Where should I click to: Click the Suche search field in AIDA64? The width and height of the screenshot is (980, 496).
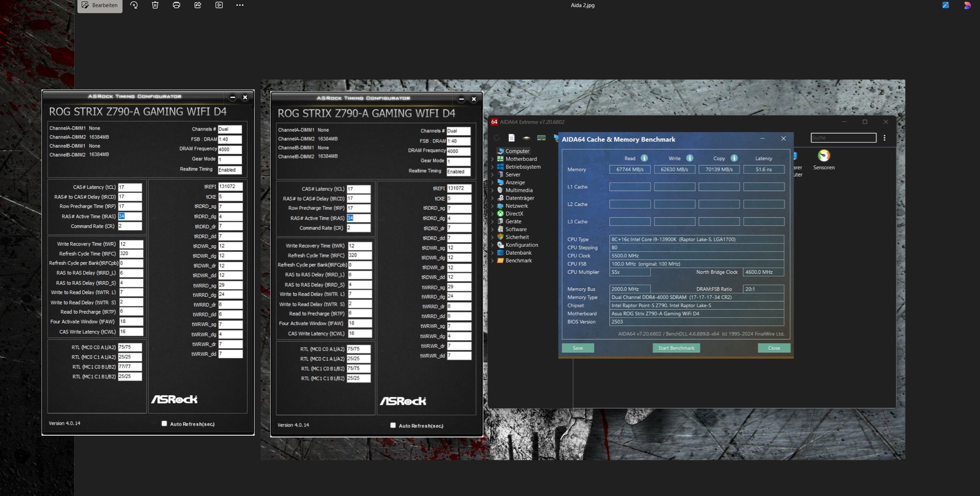pos(843,138)
